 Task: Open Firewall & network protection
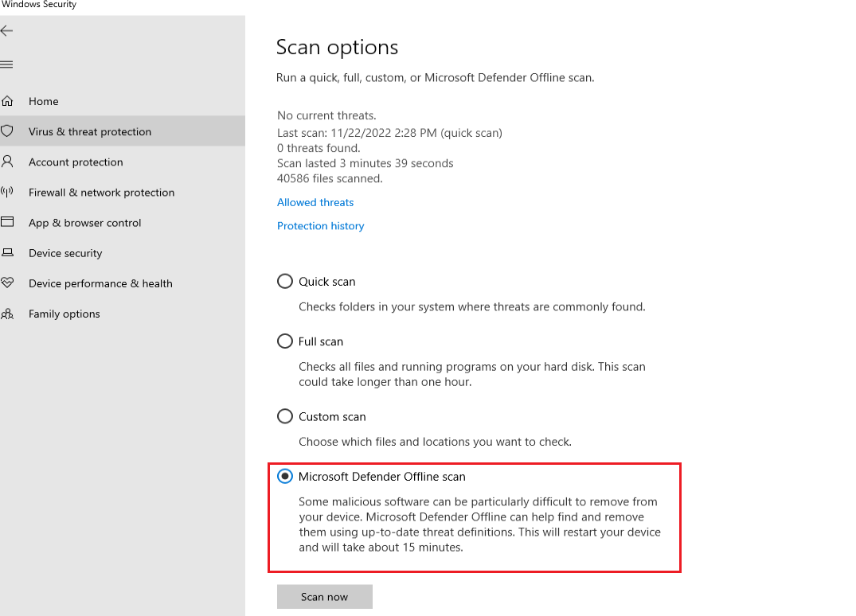click(123, 192)
